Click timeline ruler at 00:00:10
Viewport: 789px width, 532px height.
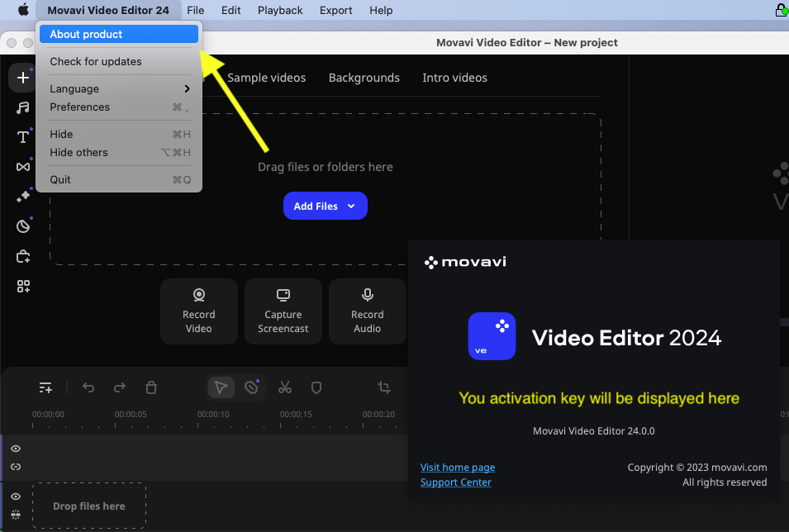(213, 414)
